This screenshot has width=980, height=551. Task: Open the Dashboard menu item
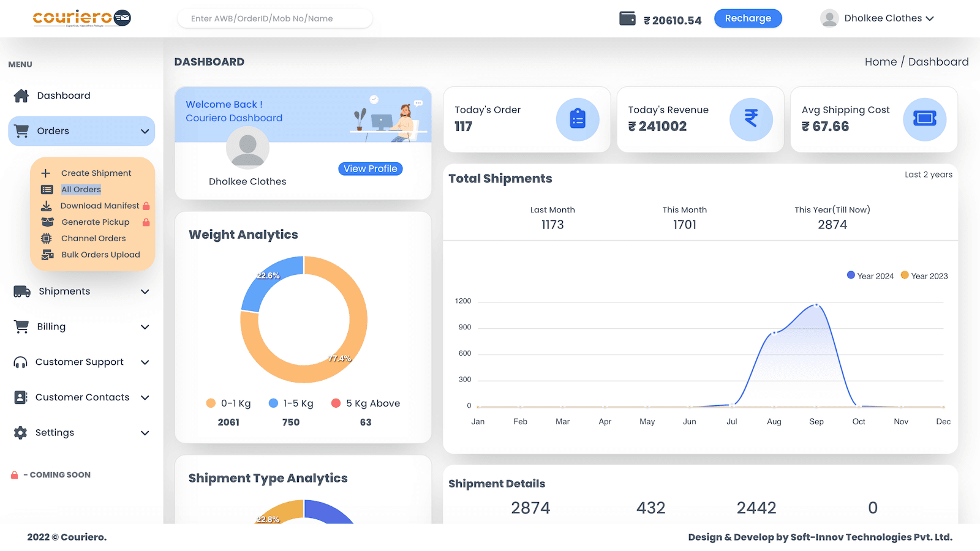(63, 96)
